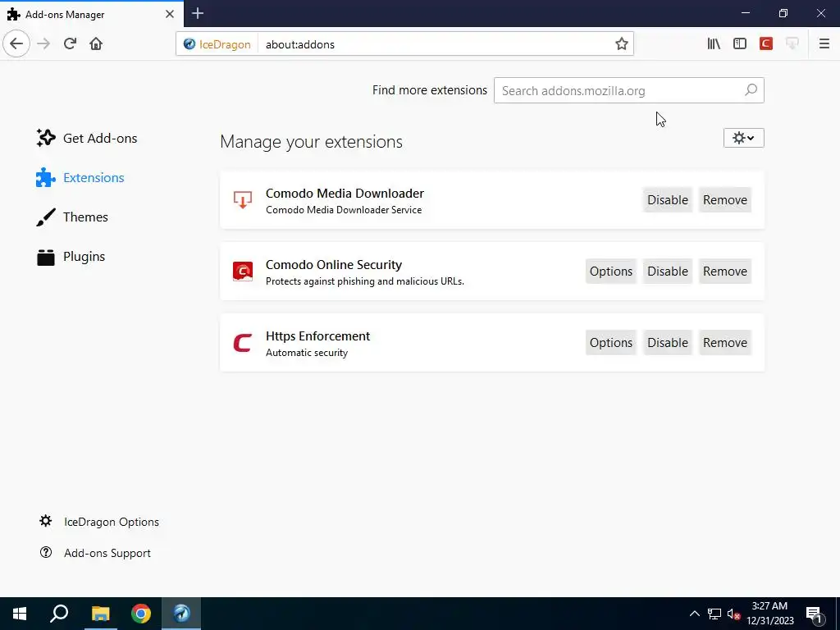The width and height of the screenshot is (840, 630).
Task: Click the Comodo Online Security title
Action: (334, 265)
